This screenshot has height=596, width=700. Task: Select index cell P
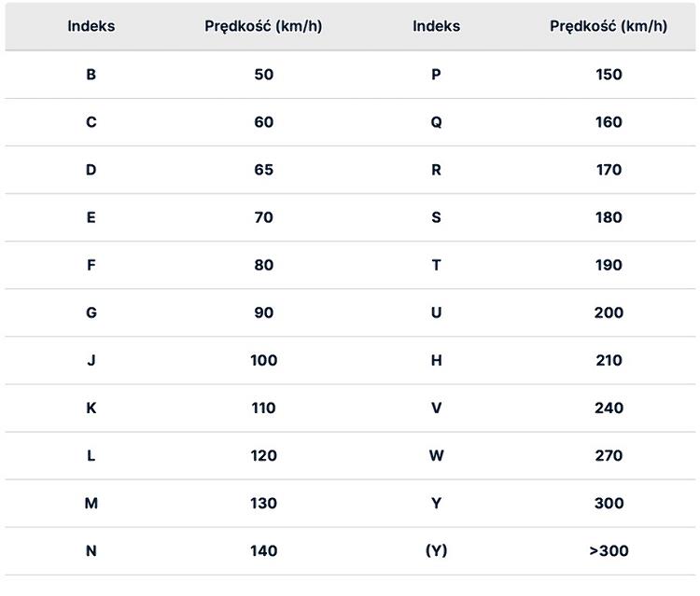click(x=436, y=75)
